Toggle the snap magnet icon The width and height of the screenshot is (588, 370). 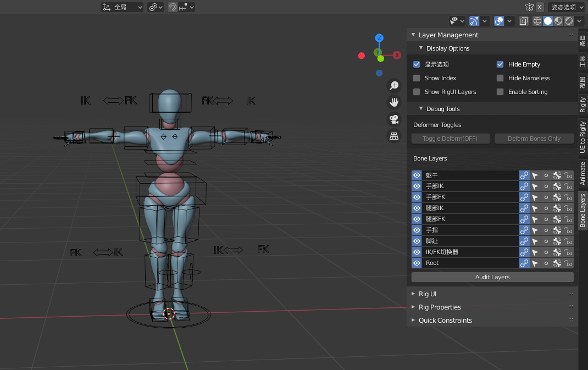(173, 7)
